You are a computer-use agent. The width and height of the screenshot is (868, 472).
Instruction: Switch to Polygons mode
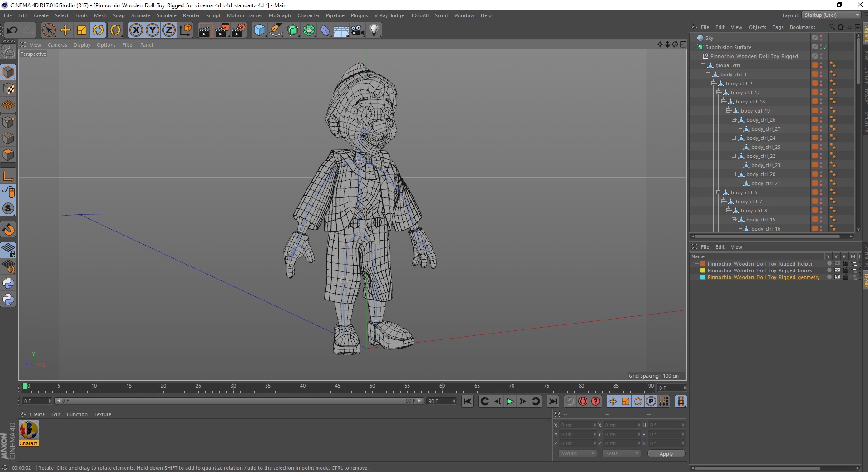(x=8, y=155)
